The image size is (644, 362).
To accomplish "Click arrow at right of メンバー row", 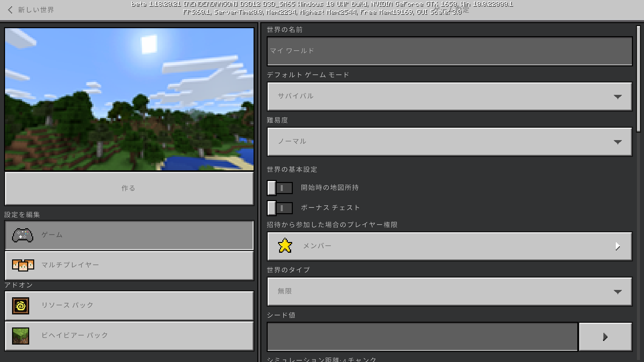I will pos(618,246).
